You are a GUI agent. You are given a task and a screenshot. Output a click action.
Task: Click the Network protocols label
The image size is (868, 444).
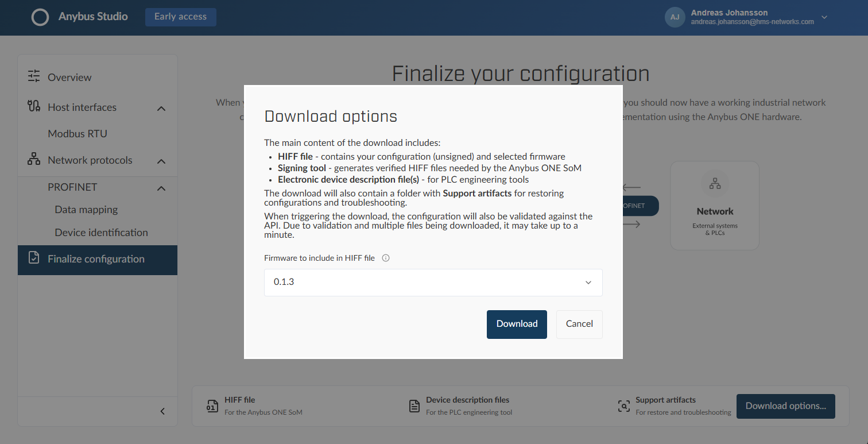(x=90, y=160)
